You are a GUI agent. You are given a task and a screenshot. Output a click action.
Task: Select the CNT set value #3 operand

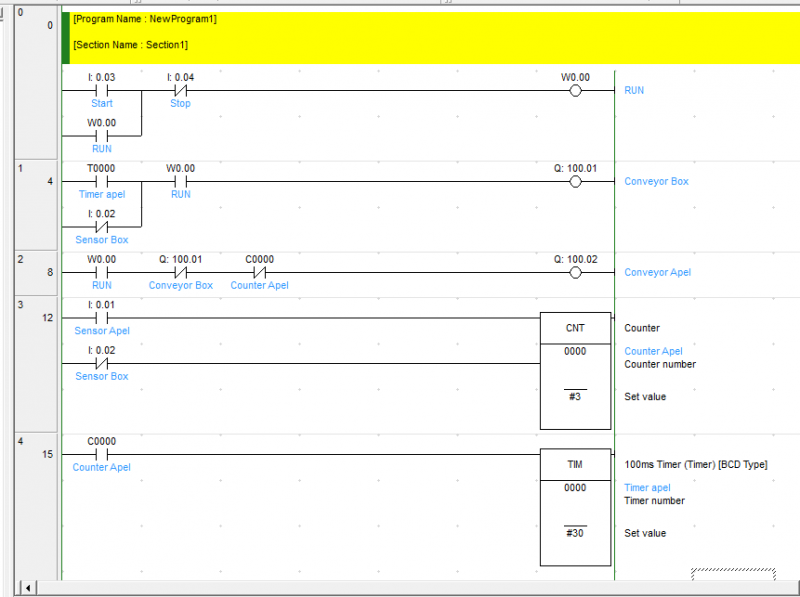575,396
